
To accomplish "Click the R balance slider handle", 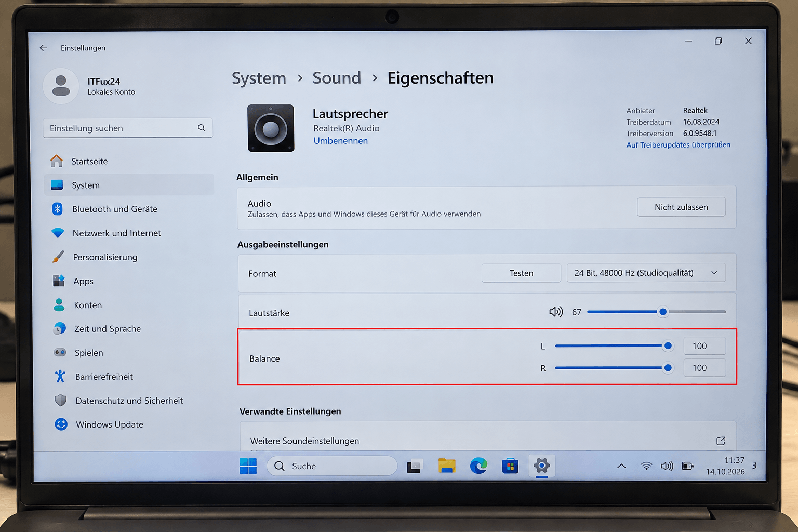I will click(x=668, y=368).
